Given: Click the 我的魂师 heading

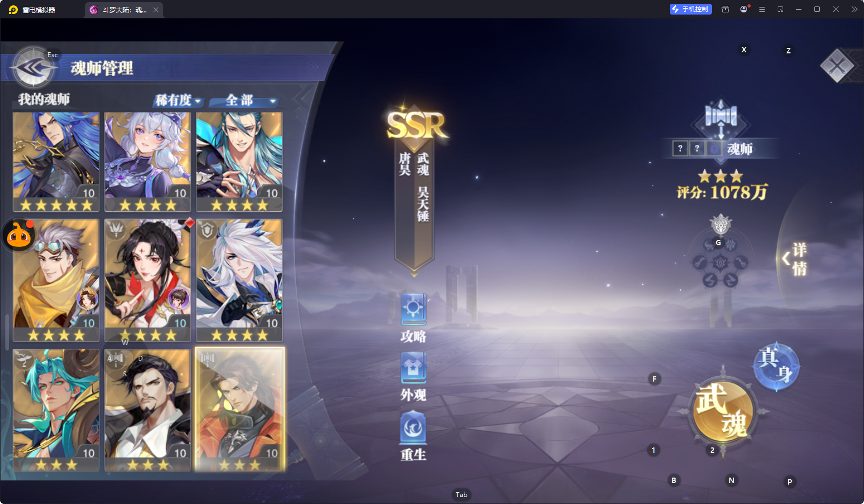Looking at the screenshot, I should 44,99.
